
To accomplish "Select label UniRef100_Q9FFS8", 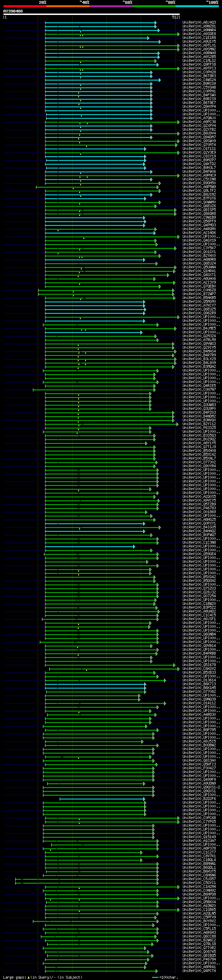I will [x=199, y=64].
